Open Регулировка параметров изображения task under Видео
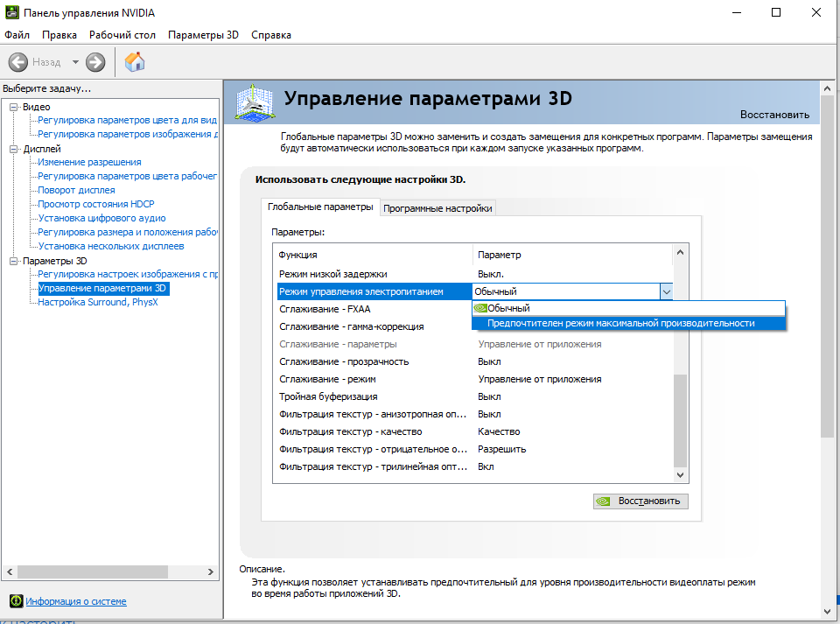The height and width of the screenshot is (624, 840). pos(128,134)
